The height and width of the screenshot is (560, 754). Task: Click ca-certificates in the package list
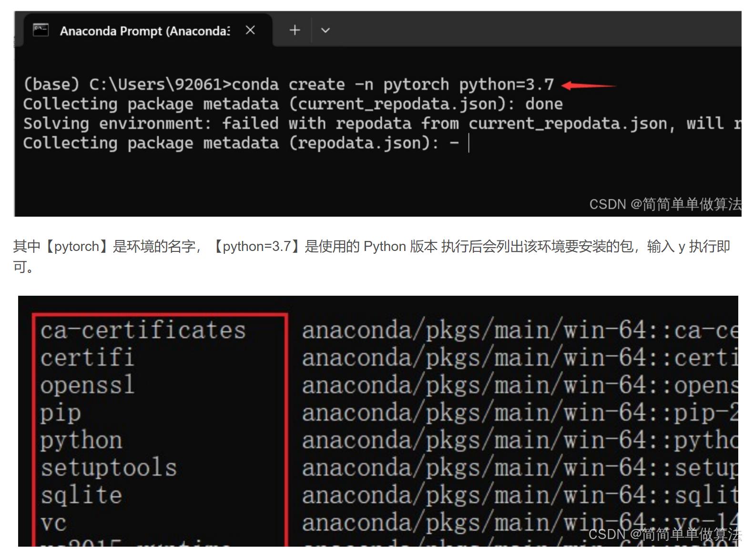coord(143,330)
